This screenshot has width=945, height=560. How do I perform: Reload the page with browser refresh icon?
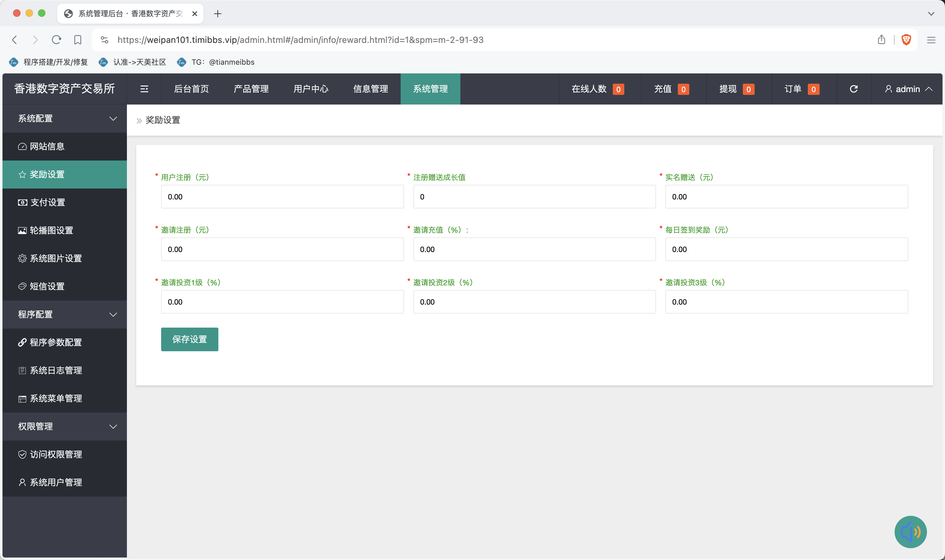point(57,40)
